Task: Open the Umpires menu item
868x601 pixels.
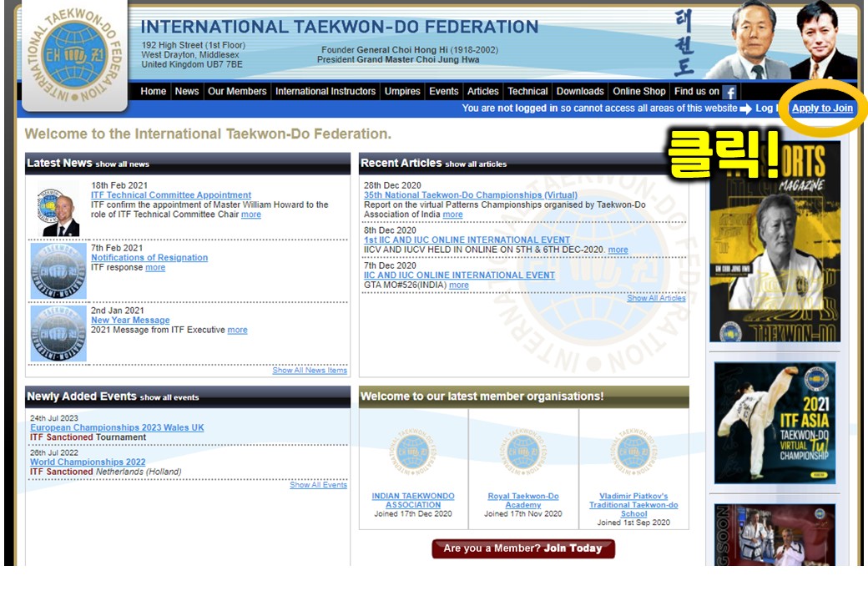Action: (402, 91)
